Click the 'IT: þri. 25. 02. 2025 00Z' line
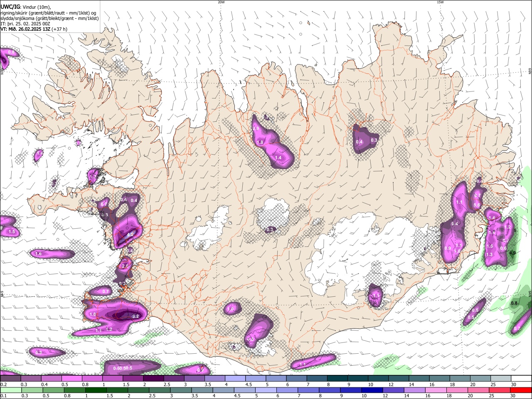Viewport: 532px width, 399px height. pyautogui.click(x=25, y=24)
